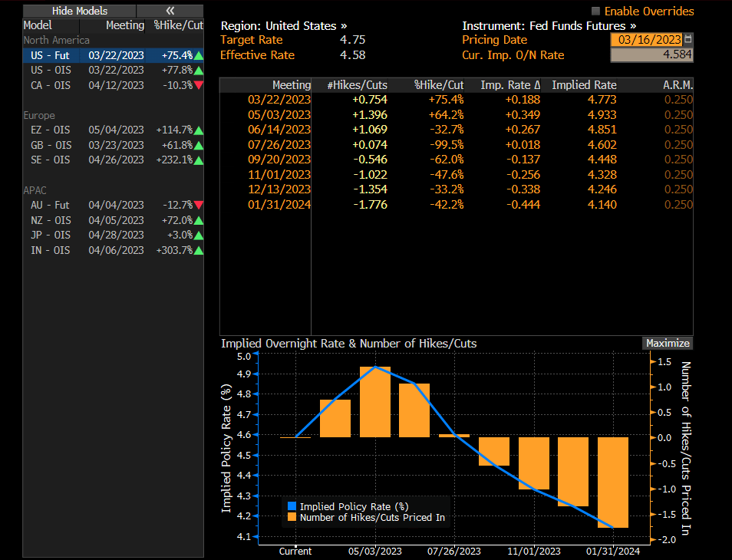
Task: Click green up arrow on US - Fut row
Action: [199, 56]
